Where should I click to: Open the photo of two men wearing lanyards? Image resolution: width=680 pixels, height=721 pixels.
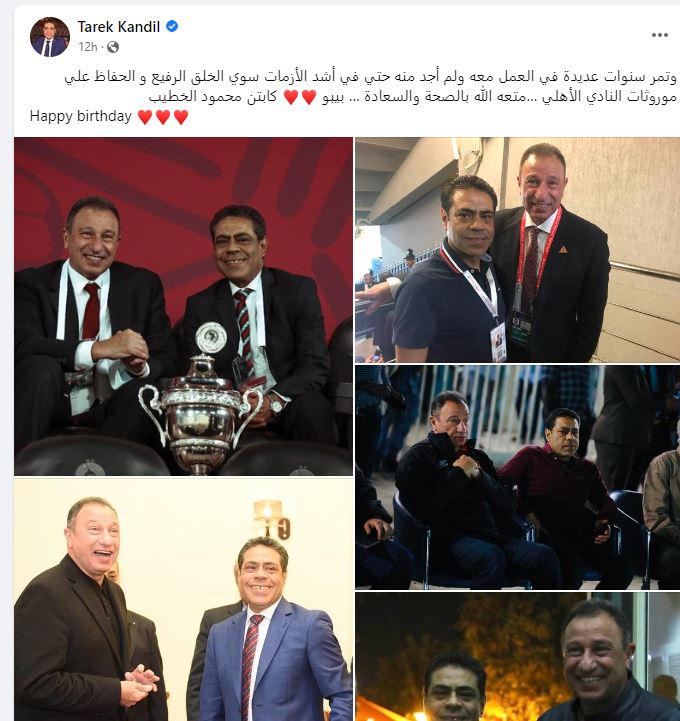(x=517, y=250)
